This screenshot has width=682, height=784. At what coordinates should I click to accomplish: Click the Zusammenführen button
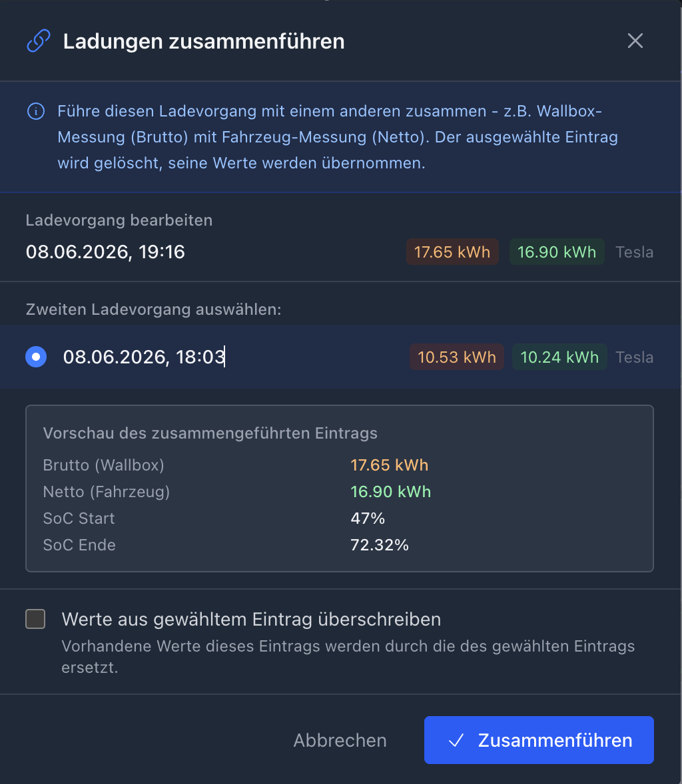539,740
